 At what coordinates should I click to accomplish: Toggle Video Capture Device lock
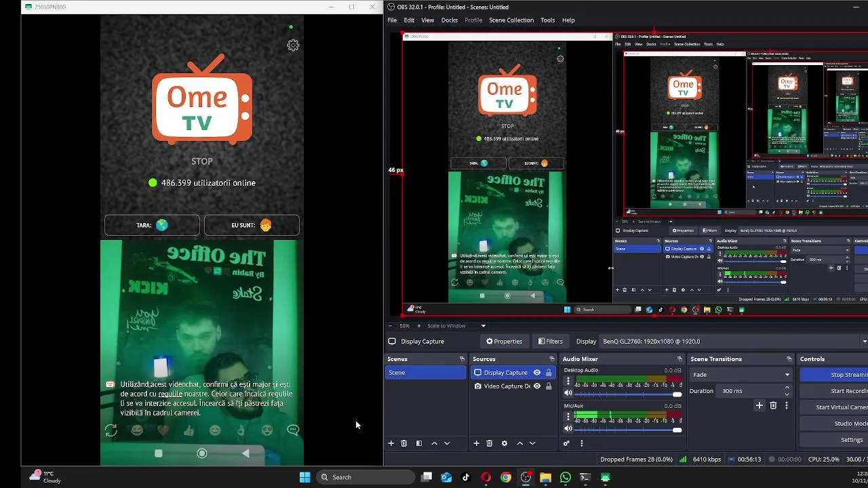[x=549, y=386]
